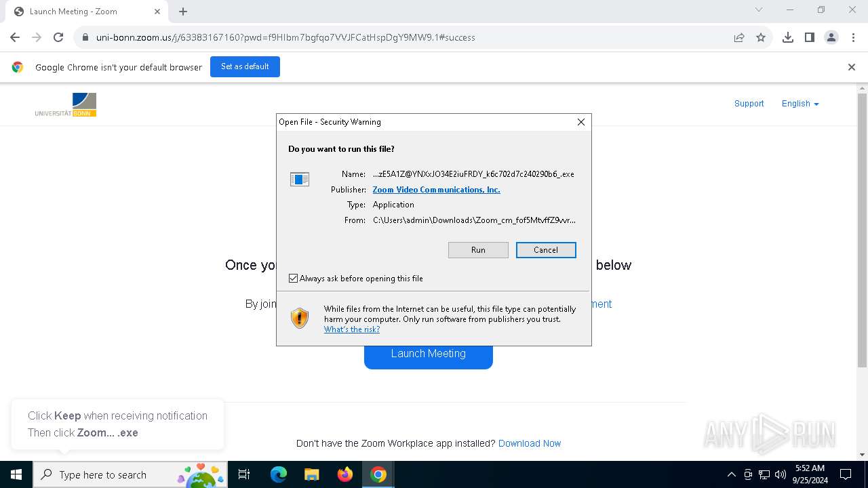
Task: Open the notification center icon
Action: (846, 474)
